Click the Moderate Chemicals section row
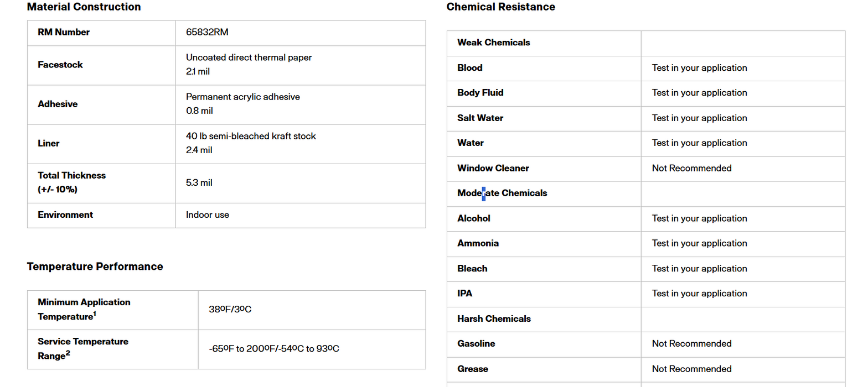The image size is (868, 387). coord(502,193)
